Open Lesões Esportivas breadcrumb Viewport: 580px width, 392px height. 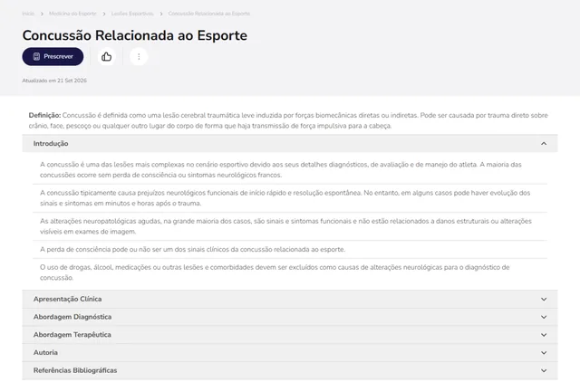[x=132, y=14]
